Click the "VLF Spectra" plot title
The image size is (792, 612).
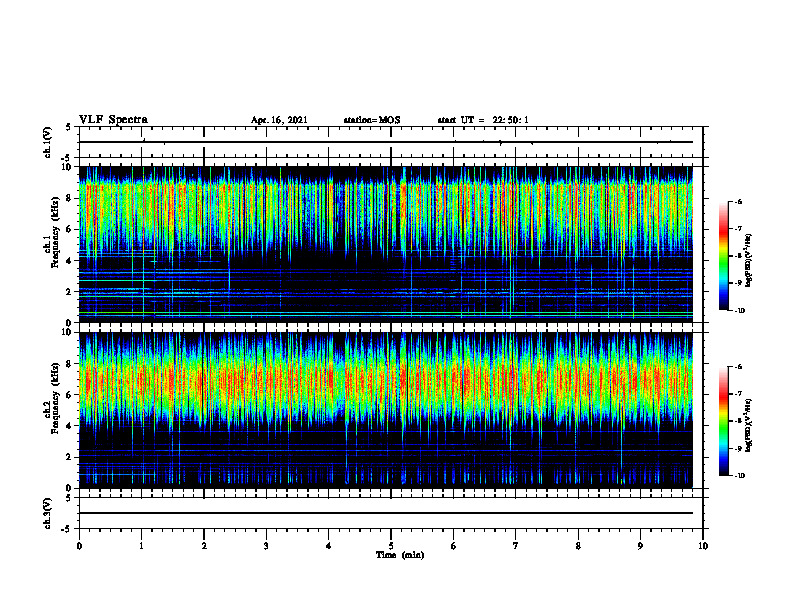pos(113,120)
